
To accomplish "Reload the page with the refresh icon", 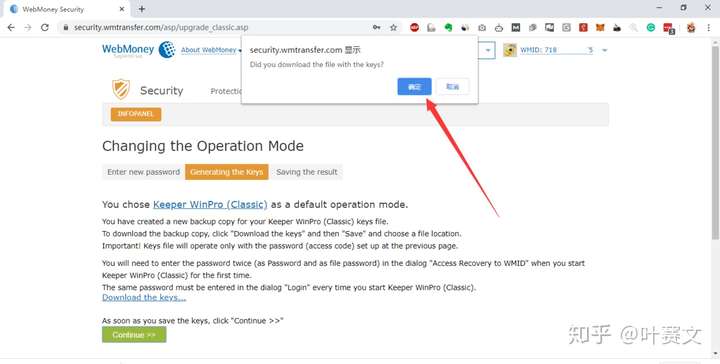I will [x=45, y=28].
